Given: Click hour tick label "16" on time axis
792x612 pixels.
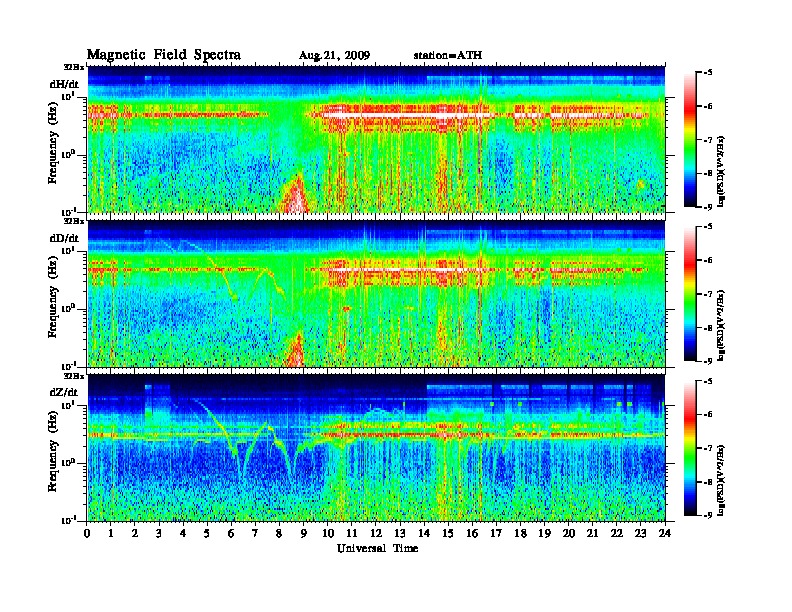Looking at the screenshot, I should 472,533.
